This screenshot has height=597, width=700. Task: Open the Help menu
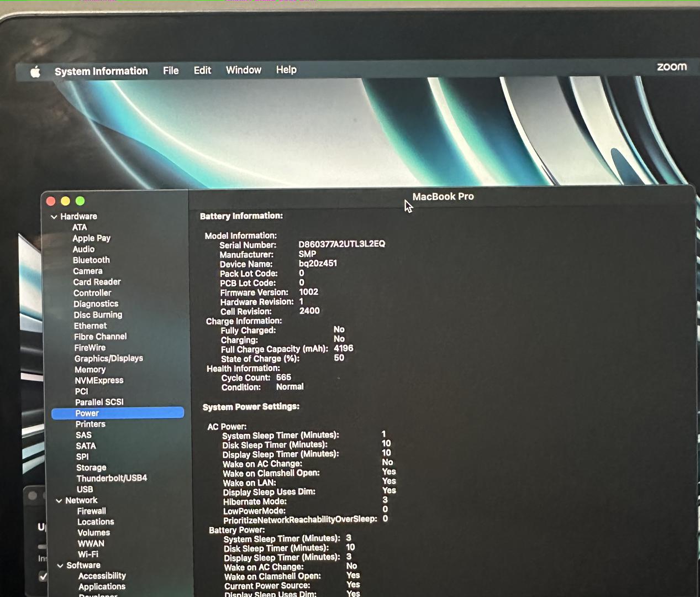tap(286, 70)
